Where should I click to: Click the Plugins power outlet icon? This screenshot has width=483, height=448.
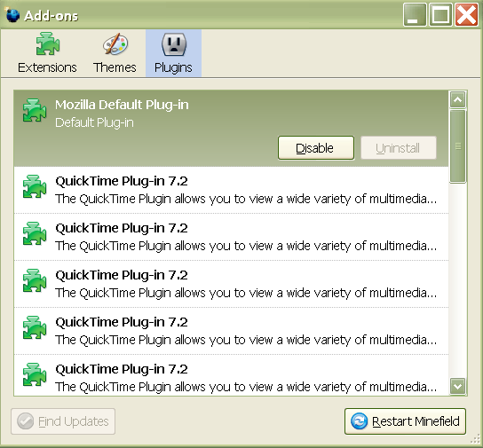[x=174, y=44]
